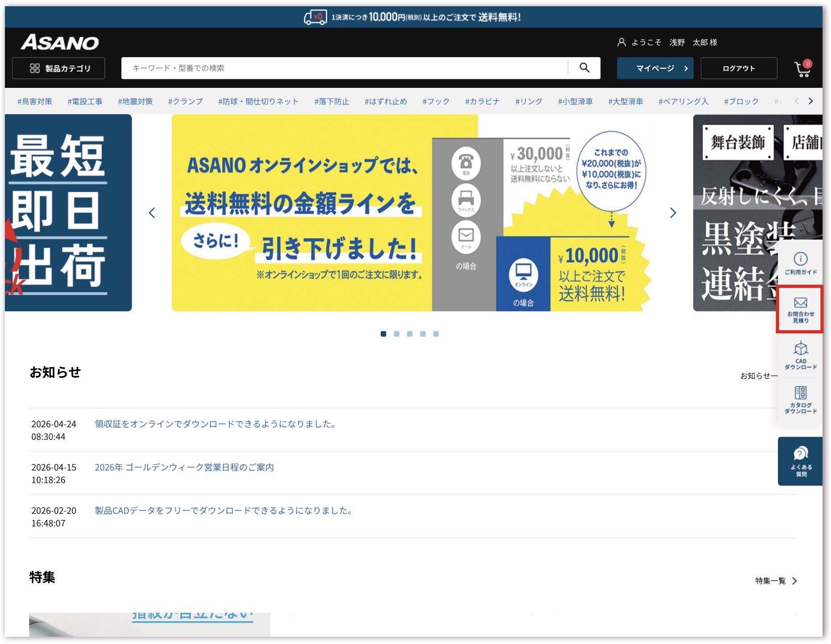Screen dimensions: 831x644
Task: Open #クランプ tag
Action: tap(185, 101)
